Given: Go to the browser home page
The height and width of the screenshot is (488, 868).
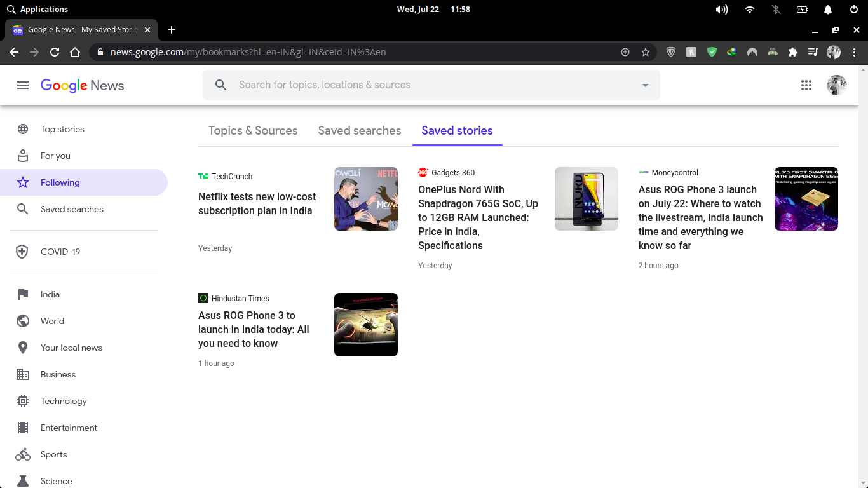Looking at the screenshot, I should tap(75, 52).
